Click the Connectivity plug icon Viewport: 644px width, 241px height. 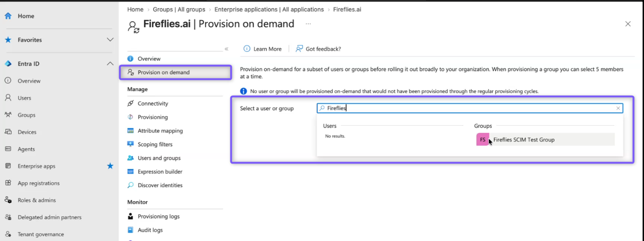(130, 103)
